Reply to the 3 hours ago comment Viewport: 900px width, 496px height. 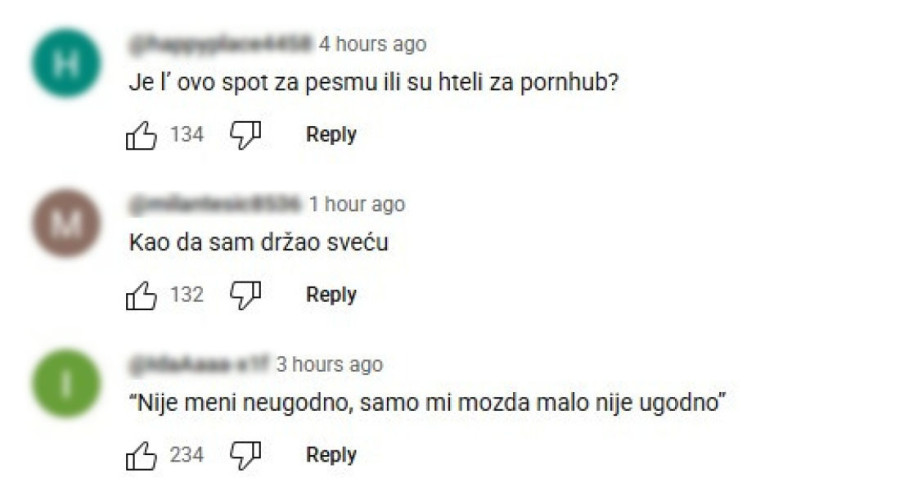coord(331,455)
